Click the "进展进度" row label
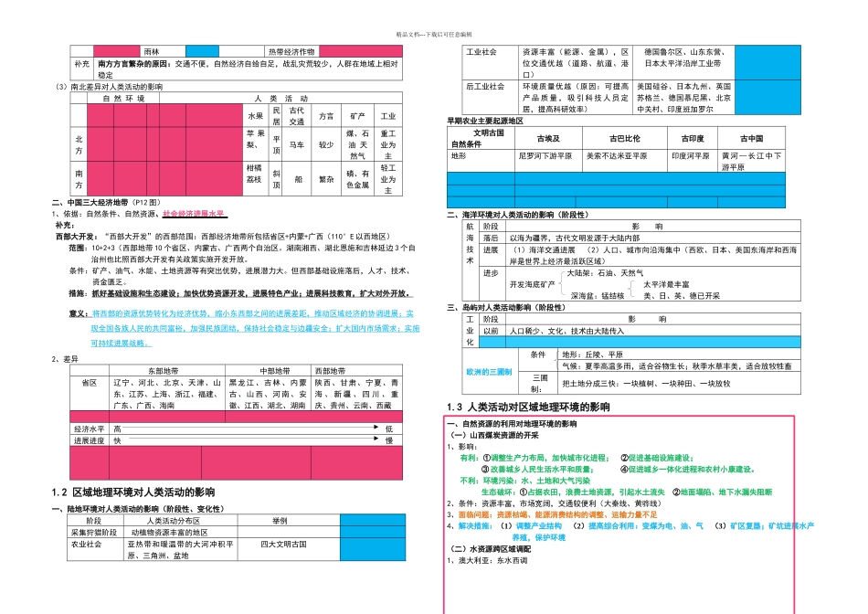Viewport: 868px width, 614px height. (x=90, y=440)
